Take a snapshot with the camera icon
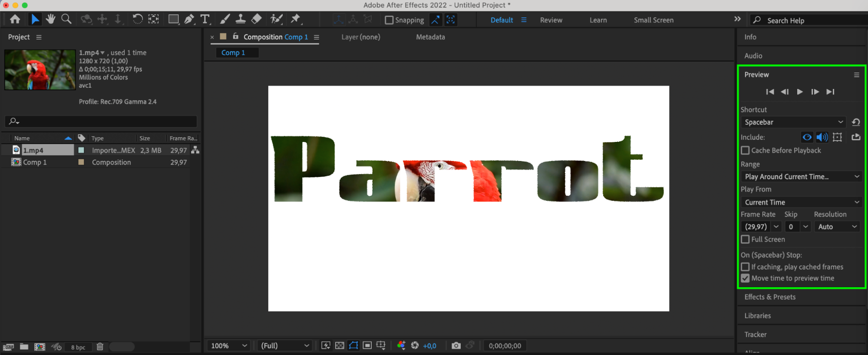This screenshot has height=355, width=868. coord(456,345)
